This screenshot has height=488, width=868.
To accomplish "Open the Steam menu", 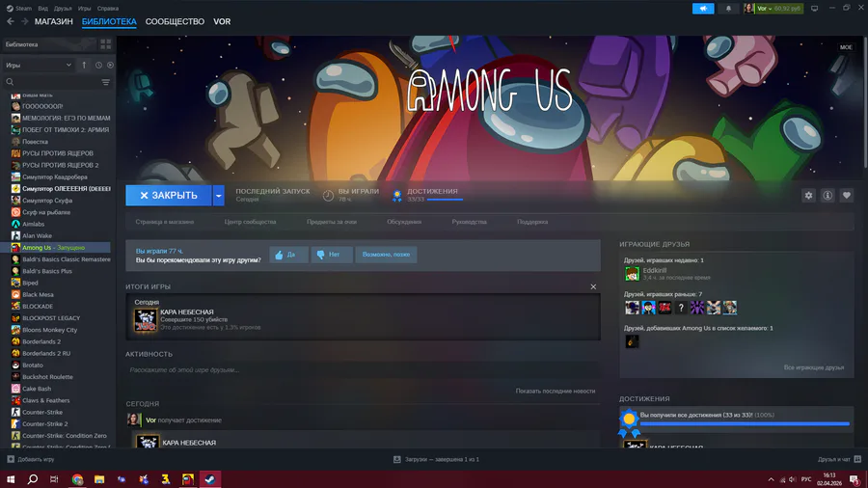I will (x=19, y=9).
